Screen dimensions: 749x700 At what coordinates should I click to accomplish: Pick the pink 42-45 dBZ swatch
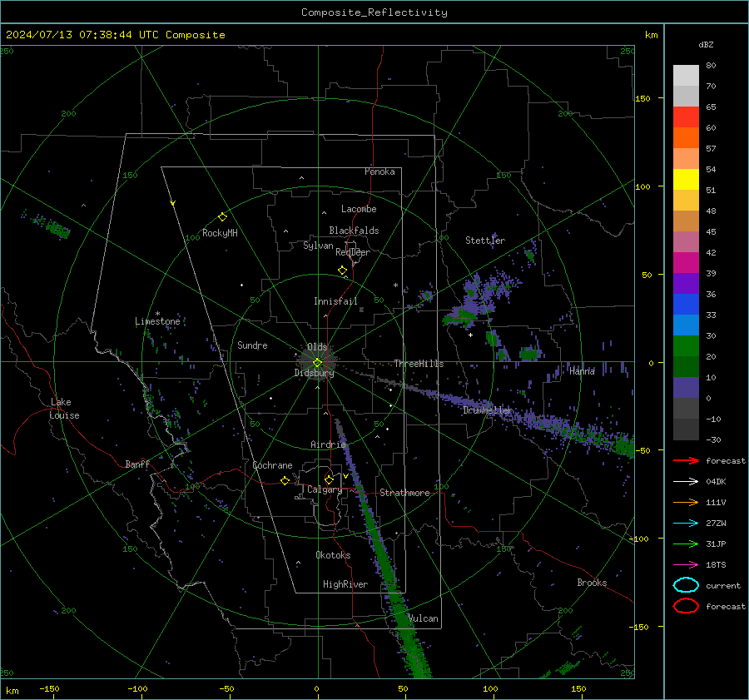[x=686, y=241]
